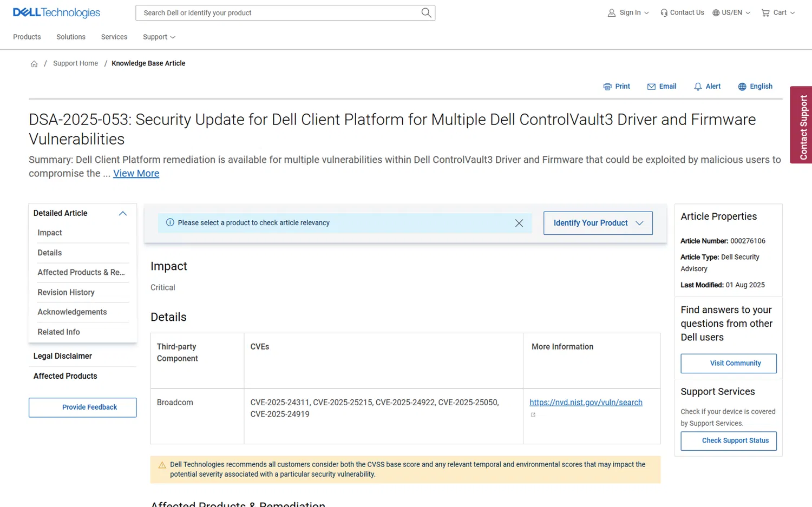Screen dimensions: 812x507
Task: Click the search magnifier icon
Action: 426,12
